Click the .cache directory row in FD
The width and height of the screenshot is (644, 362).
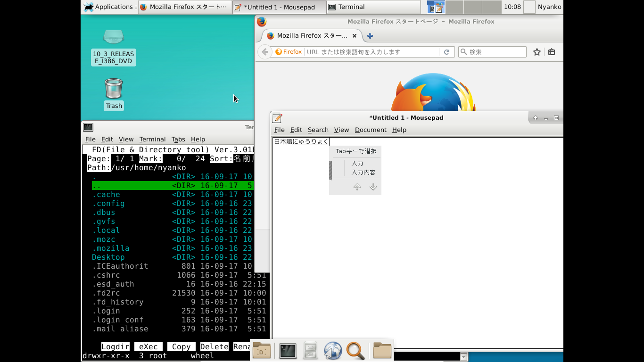click(x=172, y=195)
